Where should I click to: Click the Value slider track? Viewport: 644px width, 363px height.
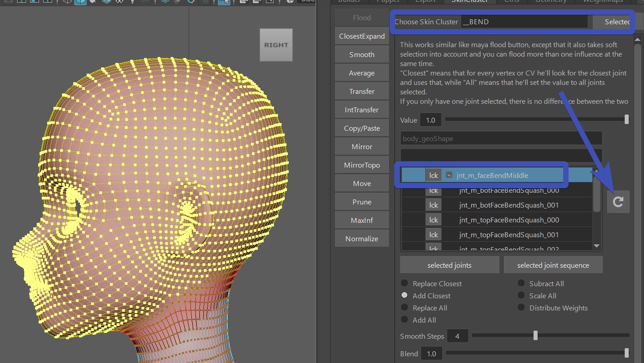537,120
